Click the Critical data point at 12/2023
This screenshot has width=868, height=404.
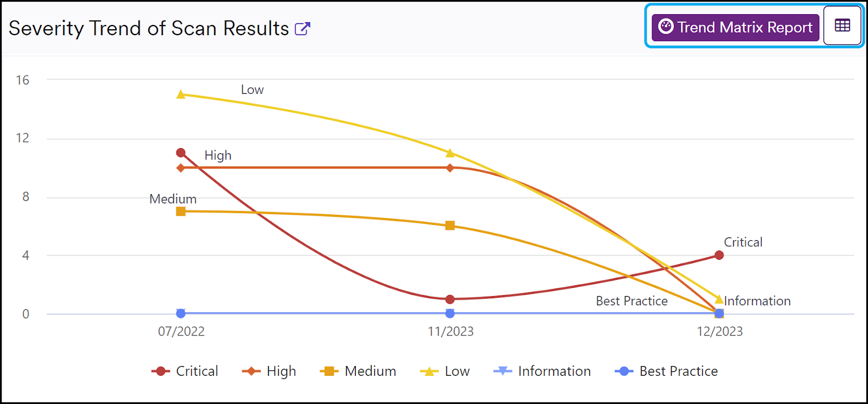click(718, 254)
